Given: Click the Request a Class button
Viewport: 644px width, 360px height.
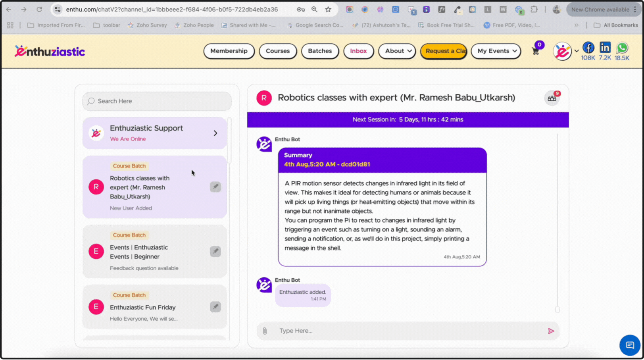Looking at the screenshot, I should pos(443,51).
